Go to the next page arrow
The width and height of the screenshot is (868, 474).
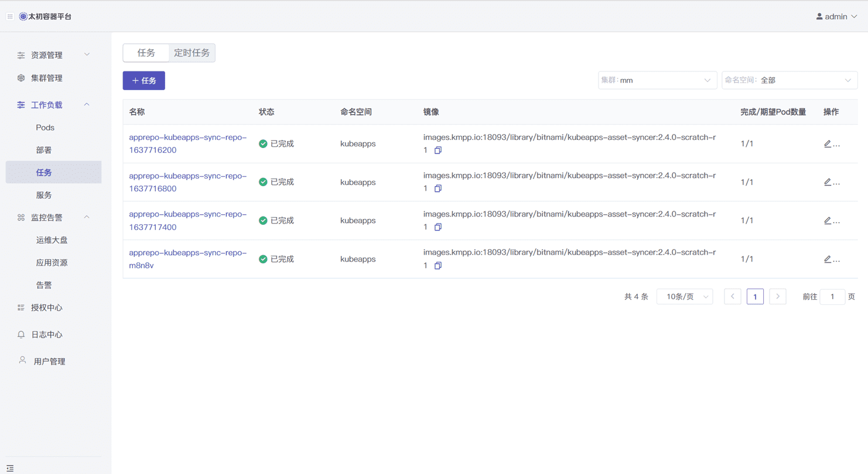click(778, 297)
